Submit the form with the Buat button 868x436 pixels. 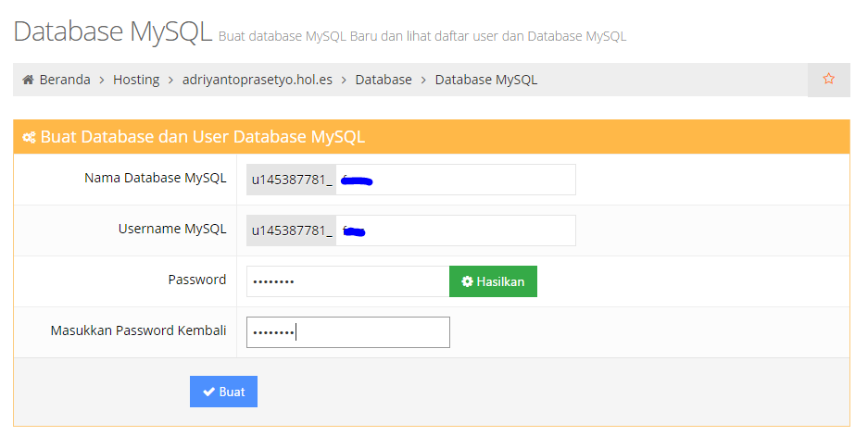pyautogui.click(x=223, y=392)
